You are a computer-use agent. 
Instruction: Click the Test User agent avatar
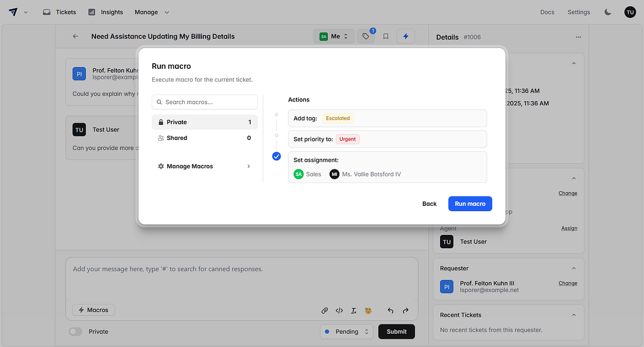pos(447,242)
